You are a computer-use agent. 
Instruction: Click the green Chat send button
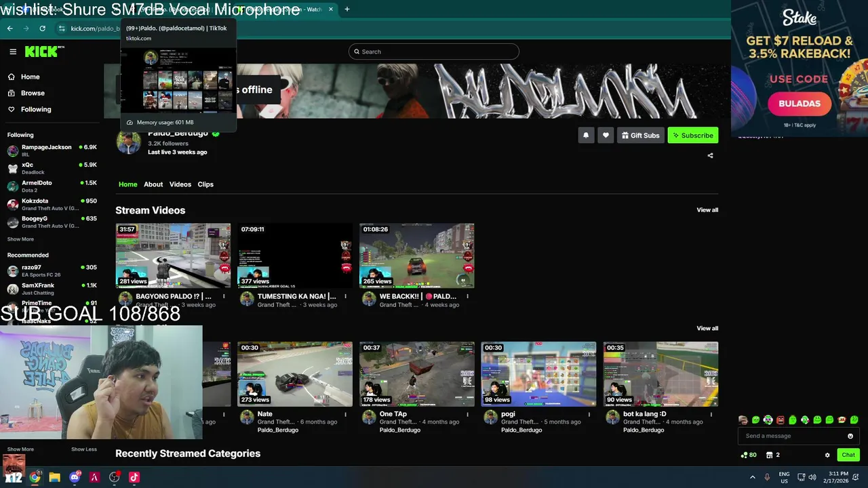tap(848, 455)
